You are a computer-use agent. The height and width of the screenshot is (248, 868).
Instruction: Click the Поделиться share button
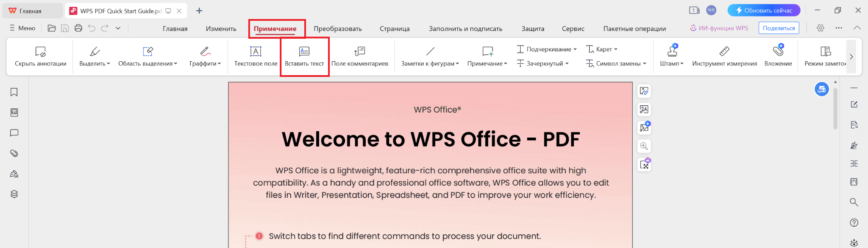tap(779, 28)
